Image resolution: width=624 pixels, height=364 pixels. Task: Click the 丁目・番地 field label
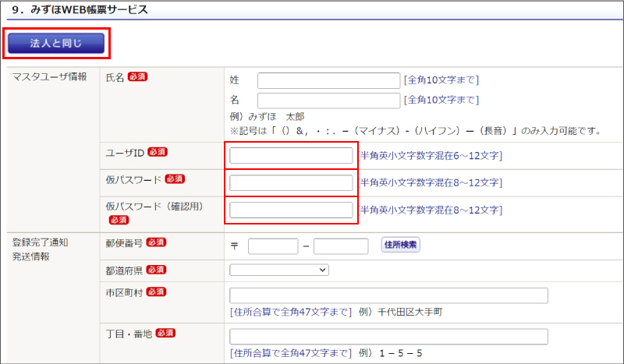[x=129, y=334]
